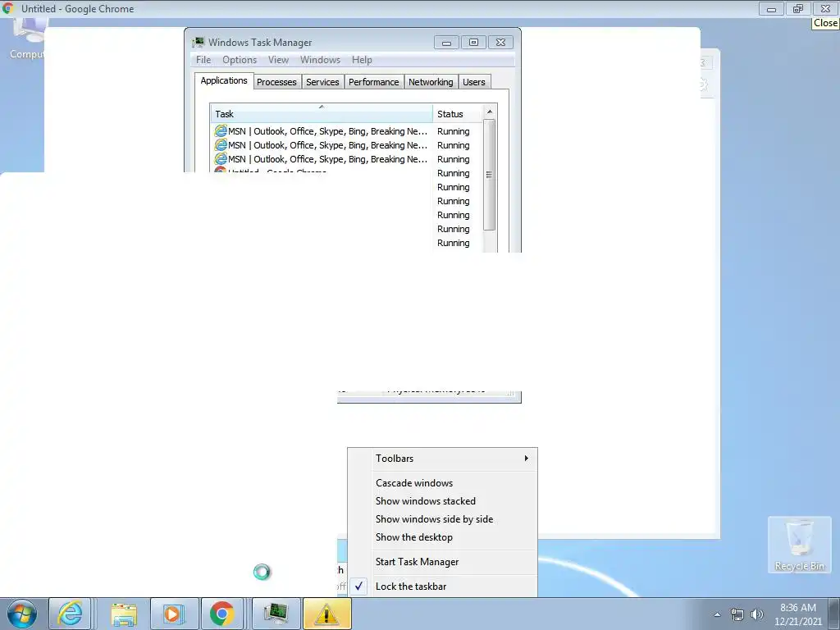The width and height of the screenshot is (840, 630).
Task: Minimize the Google Chrome window
Action: (x=771, y=8)
